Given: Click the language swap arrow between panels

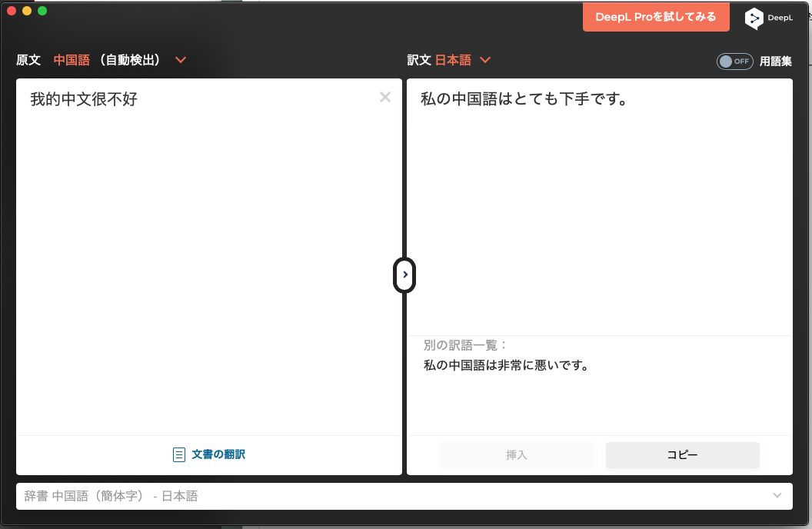Looking at the screenshot, I should tap(404, 274).
